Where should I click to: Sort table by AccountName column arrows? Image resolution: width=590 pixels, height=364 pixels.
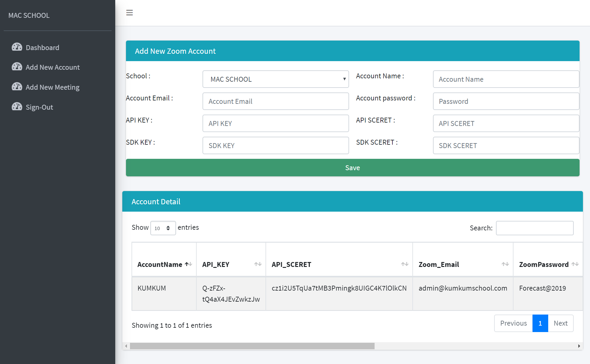coord(188,264)
